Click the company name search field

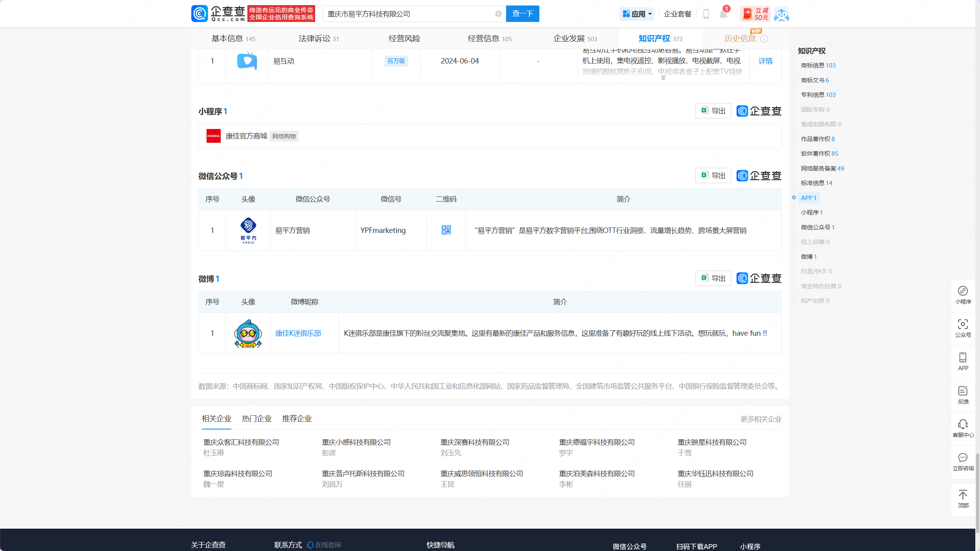click(408, 14)
